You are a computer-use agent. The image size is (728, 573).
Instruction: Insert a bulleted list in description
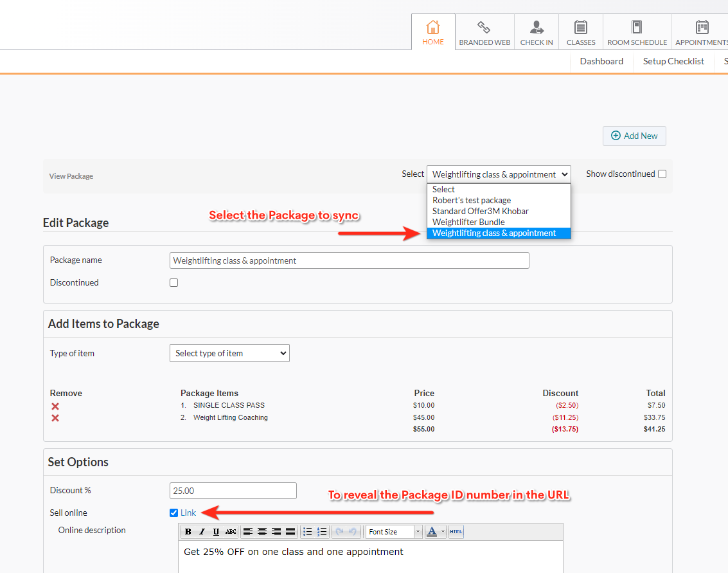pyautogui.click(x=308, y=532)
